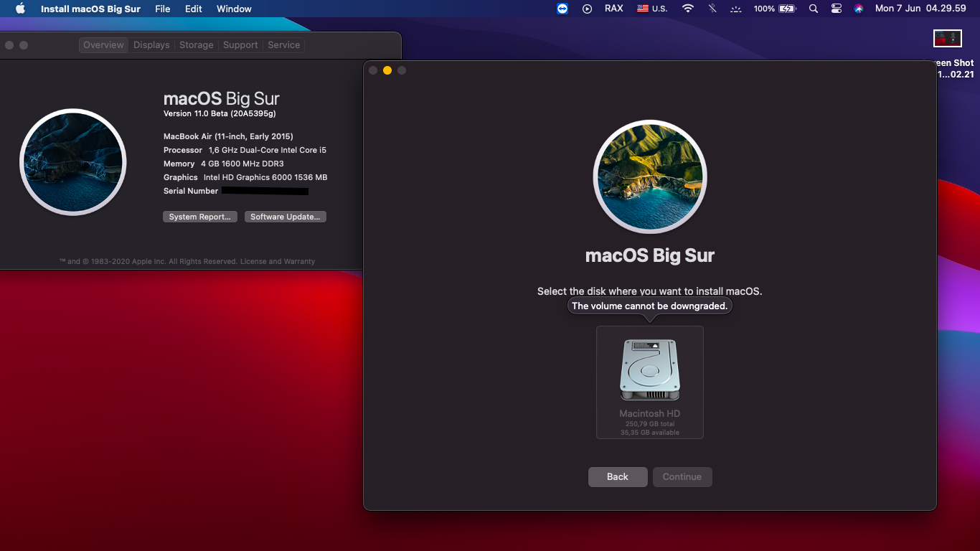Open the U.S. input source menu
This screenshot has width=980, height=551.
tap(652, 9)
